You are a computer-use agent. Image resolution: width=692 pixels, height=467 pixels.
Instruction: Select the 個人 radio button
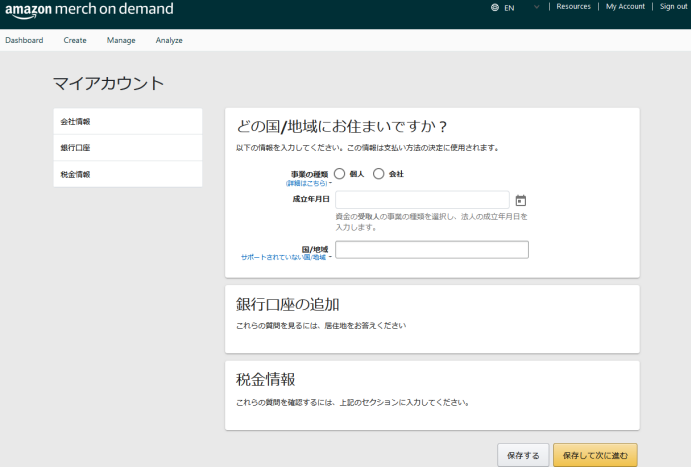click(x=339, y=174)
